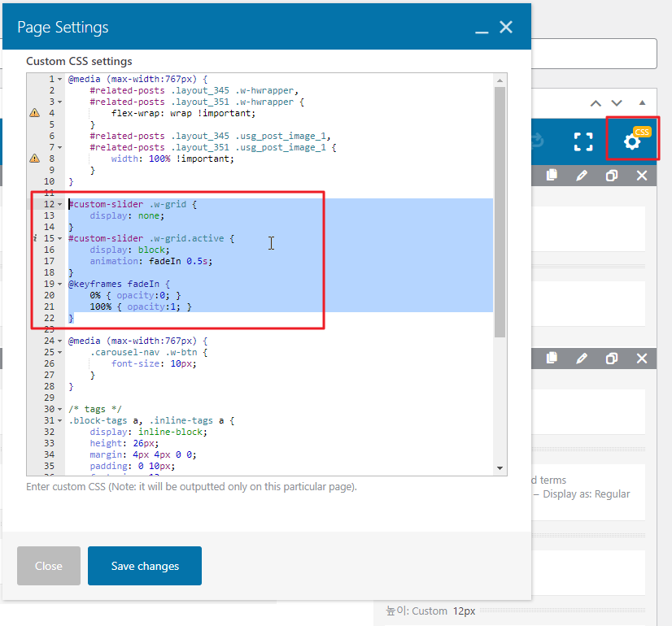Delete the upper row element
Viewport: 672px width, 626px height.
642,176
